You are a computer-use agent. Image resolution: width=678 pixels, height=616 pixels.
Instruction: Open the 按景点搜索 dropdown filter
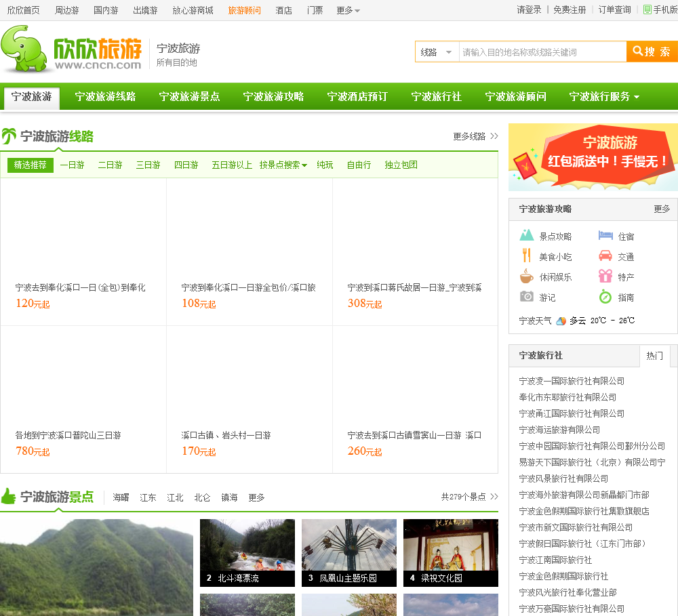tap(283, 165)
